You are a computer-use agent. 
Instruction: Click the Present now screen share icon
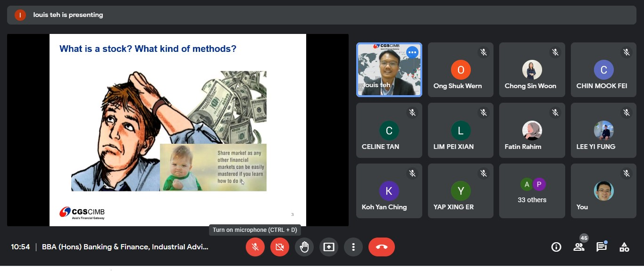coord(329,247)
